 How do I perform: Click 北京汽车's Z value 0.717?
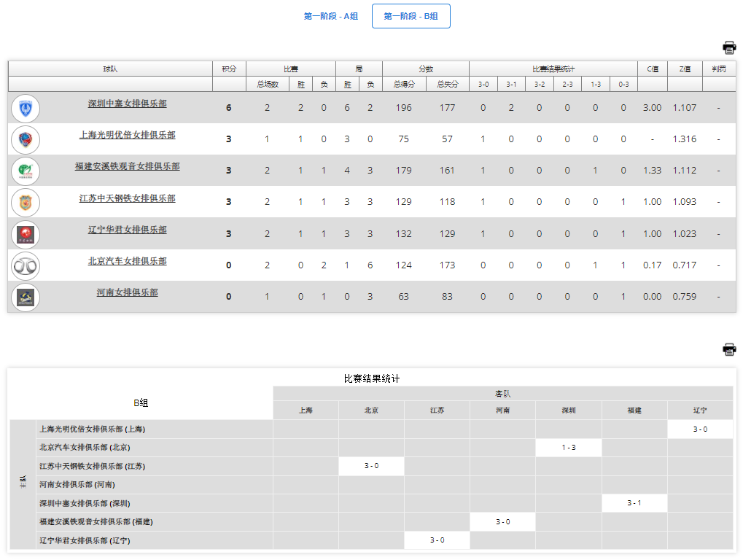(x=685, y=265)
